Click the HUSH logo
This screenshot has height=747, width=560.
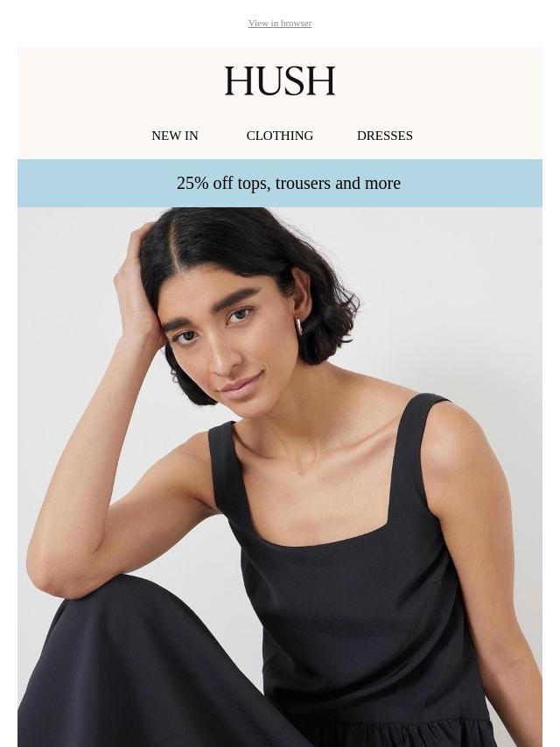coord(280,81)
